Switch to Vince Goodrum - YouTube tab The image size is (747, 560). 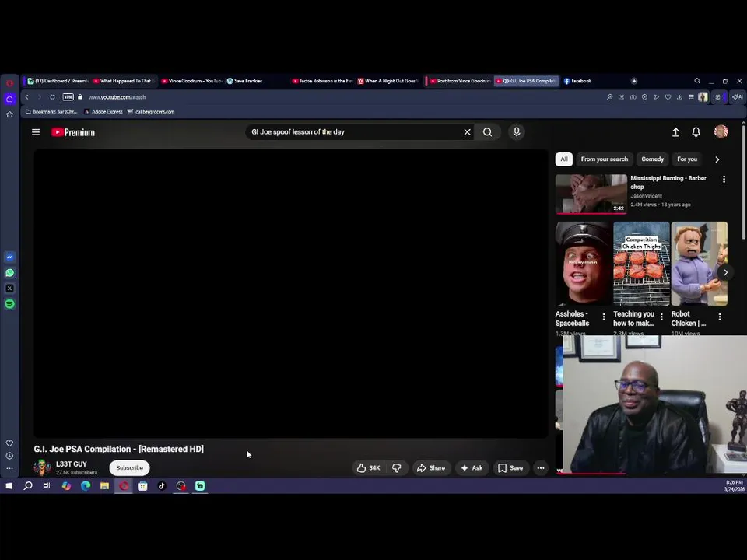click(x=191, y=81)
